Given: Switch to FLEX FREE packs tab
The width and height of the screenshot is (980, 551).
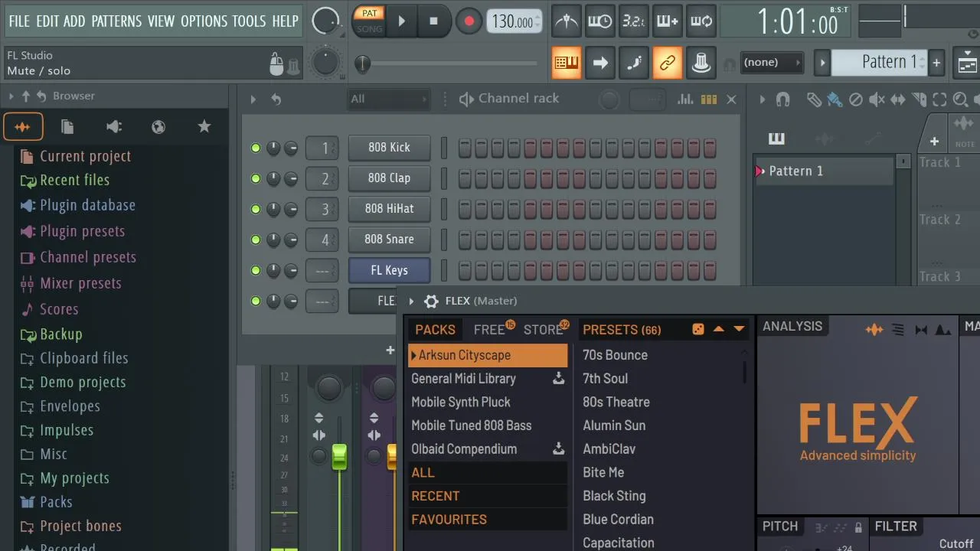Looking at the screenshot, I should (x=490, y=330).
